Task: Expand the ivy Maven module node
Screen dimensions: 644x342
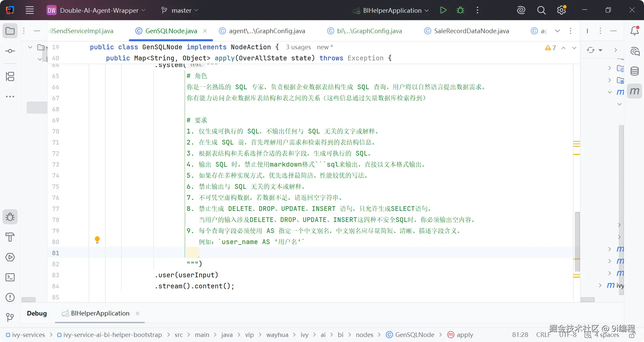Action: 600,285
